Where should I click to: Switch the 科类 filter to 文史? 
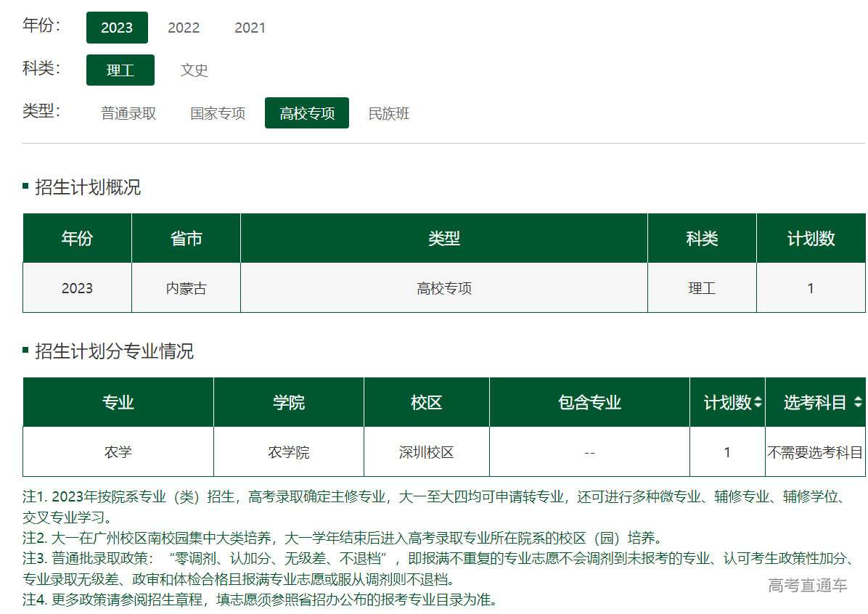pyautogui.click(x=194, y=70)
